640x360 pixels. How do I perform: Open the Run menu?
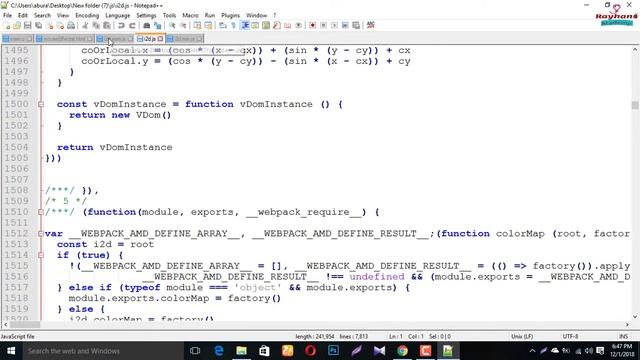tap(210, 16)
